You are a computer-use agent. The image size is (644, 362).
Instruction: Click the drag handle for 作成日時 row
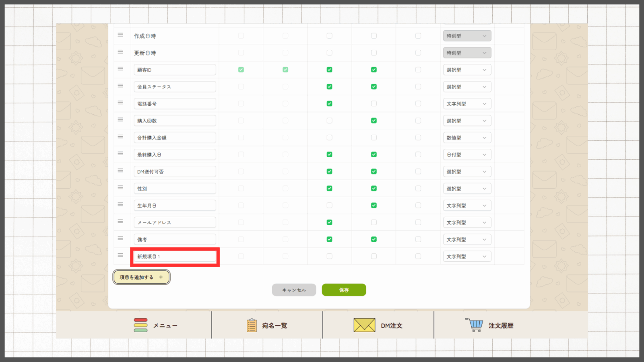click(120, 35)
